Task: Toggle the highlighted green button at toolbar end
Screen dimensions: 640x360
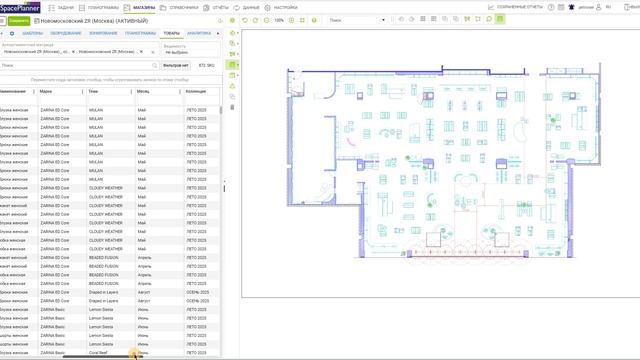Action: click(x=500, y=19)
